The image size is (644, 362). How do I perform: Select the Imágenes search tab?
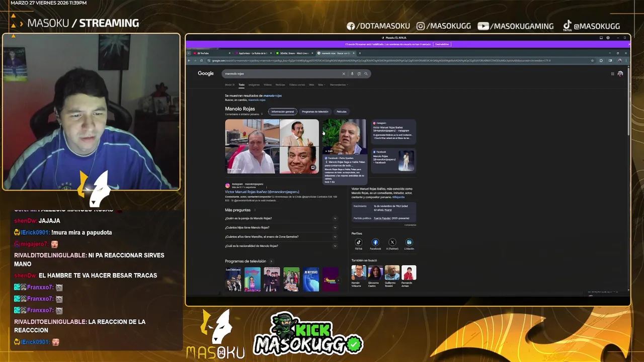click(x=254, y=85)
